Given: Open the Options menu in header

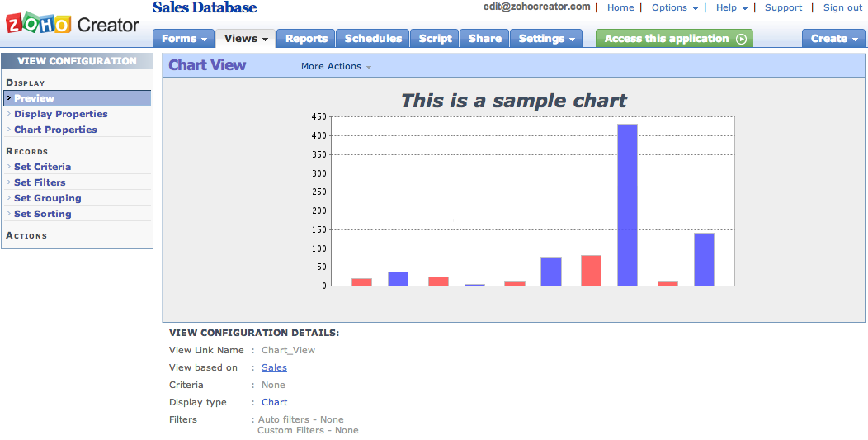Looking at the screenshot, I should (x=675, y=7).
